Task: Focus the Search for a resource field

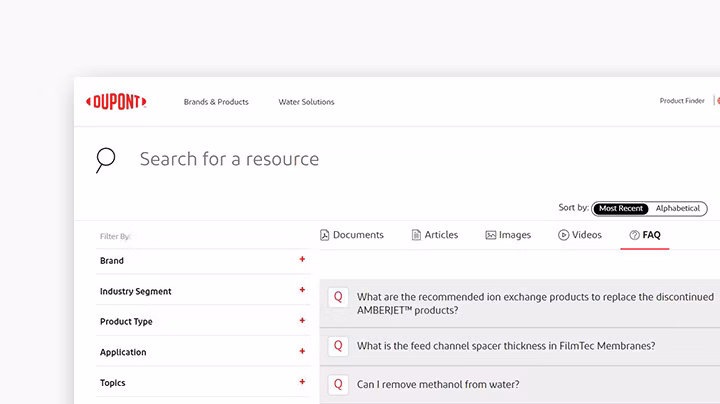Action: pos(229,159)
